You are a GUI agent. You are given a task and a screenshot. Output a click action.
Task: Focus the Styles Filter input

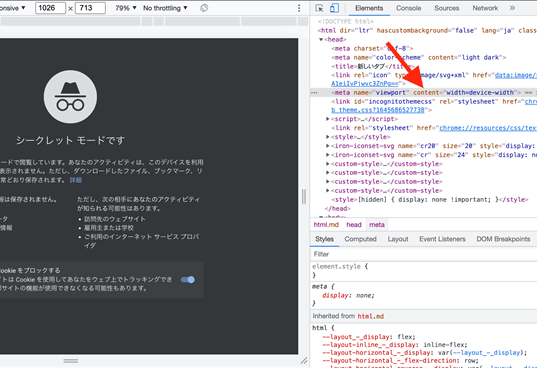[x=424, y=254]
